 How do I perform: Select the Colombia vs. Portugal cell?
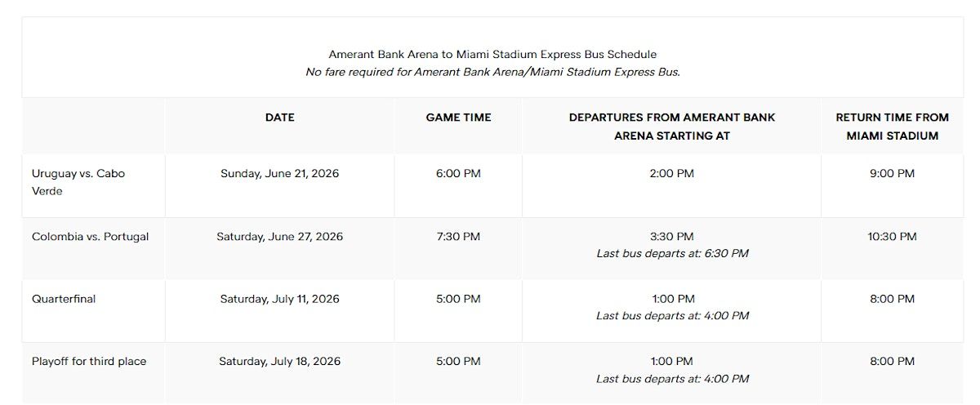point(91,237)
